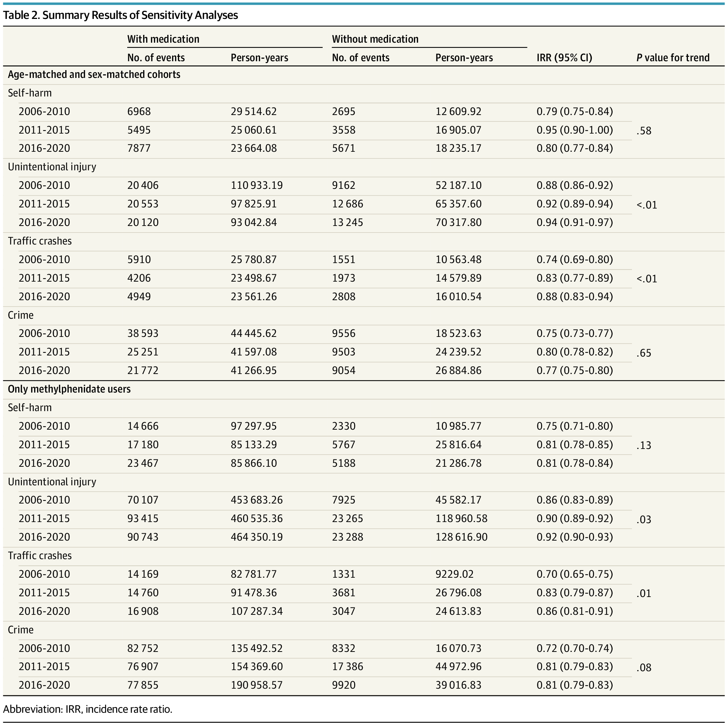The height and width of the screenshot is (725, 728).
Task: Click the .08 P value cell
Action: click(x=643, y=668)
